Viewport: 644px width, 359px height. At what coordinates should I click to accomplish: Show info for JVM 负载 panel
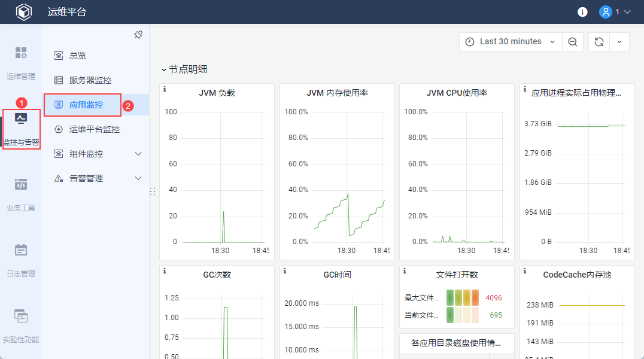(x=165, y=89)
